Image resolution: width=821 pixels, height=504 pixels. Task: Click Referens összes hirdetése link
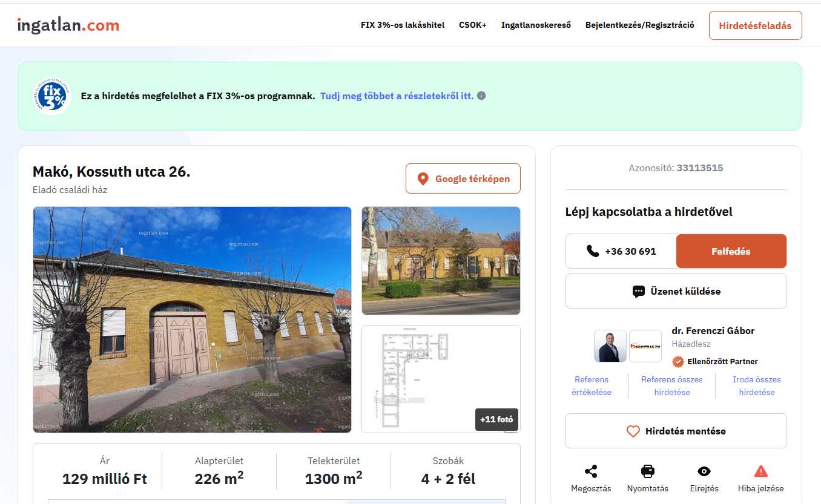pos(671,385)
